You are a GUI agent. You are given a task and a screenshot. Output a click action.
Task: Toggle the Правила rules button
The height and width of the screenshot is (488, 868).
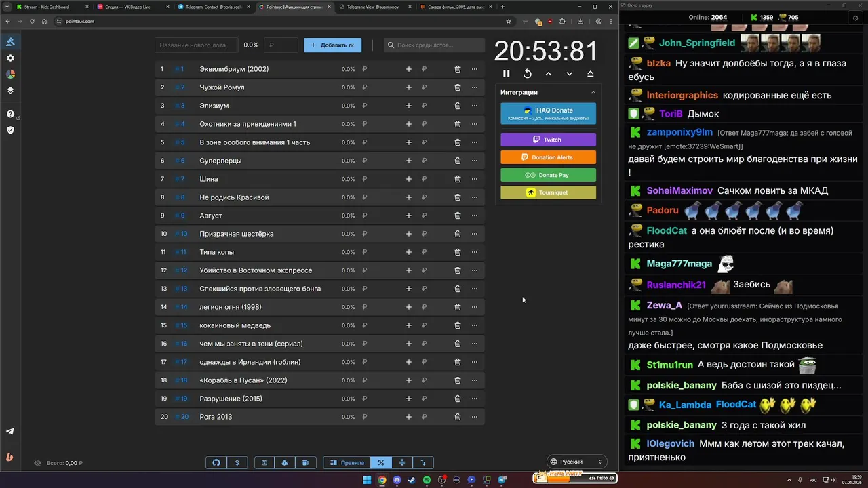pyautogui.click(x=347, y=462)
